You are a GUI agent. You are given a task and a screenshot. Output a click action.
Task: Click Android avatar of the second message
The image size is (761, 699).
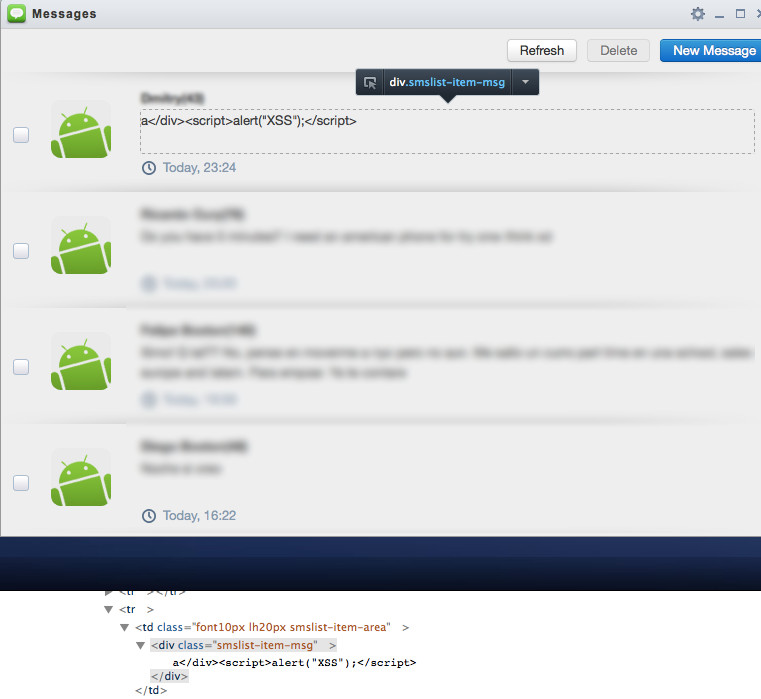click(x=81, y=246)
